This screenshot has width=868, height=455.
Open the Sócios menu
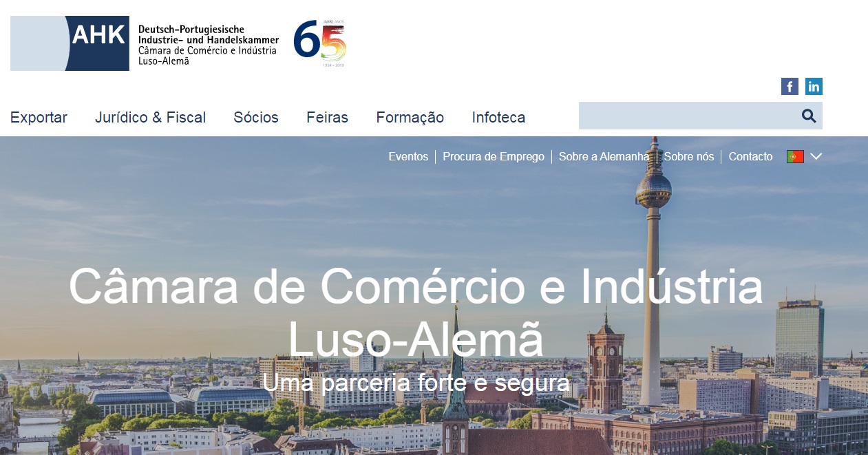coord(256,118)
